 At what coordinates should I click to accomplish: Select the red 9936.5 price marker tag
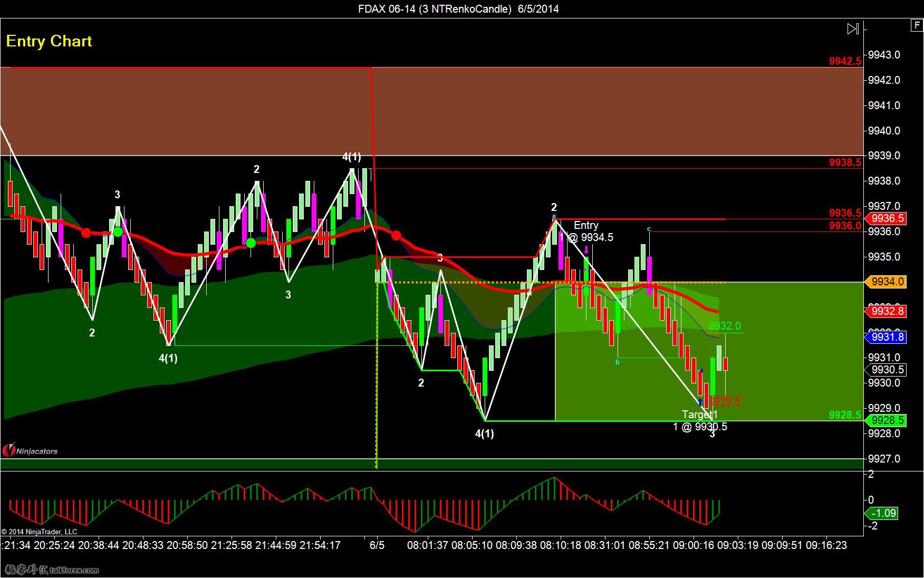[x=885, y=218]
